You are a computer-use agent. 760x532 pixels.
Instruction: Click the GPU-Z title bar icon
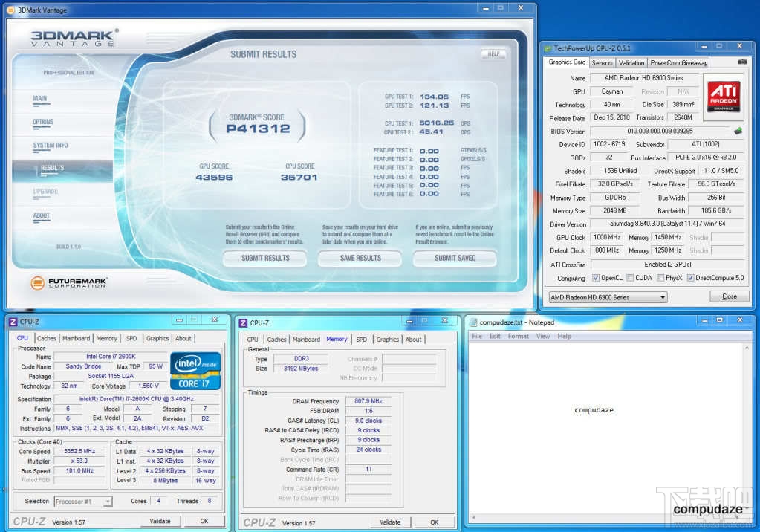pos(549,48)
